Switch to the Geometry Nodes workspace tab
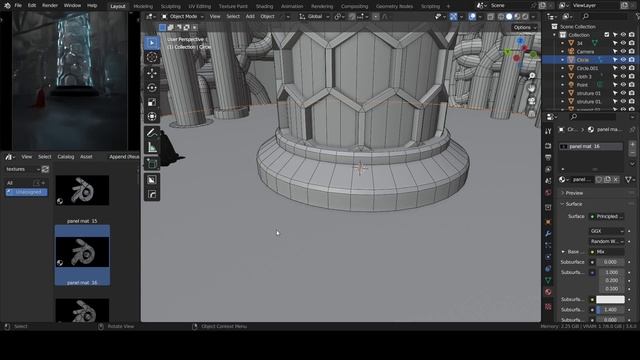The image size is (640, 360). (394, 6)
